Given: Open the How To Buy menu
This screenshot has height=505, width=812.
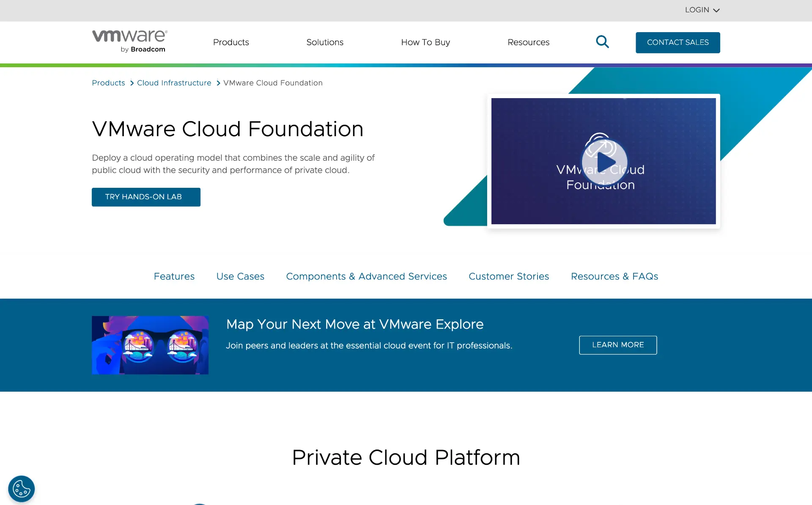Looking at the screenshot, I should point(425,42).
